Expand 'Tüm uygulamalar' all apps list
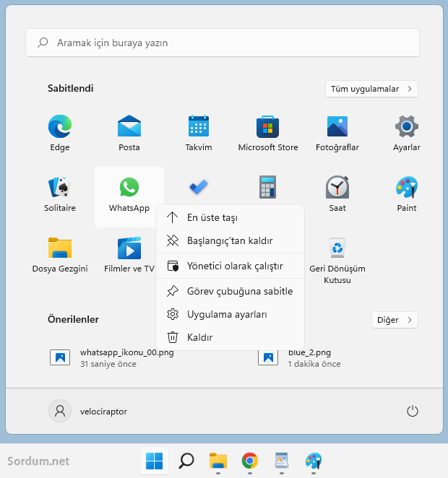The width and height of the screenshot is (448, 478). click(x=371, y=89)
